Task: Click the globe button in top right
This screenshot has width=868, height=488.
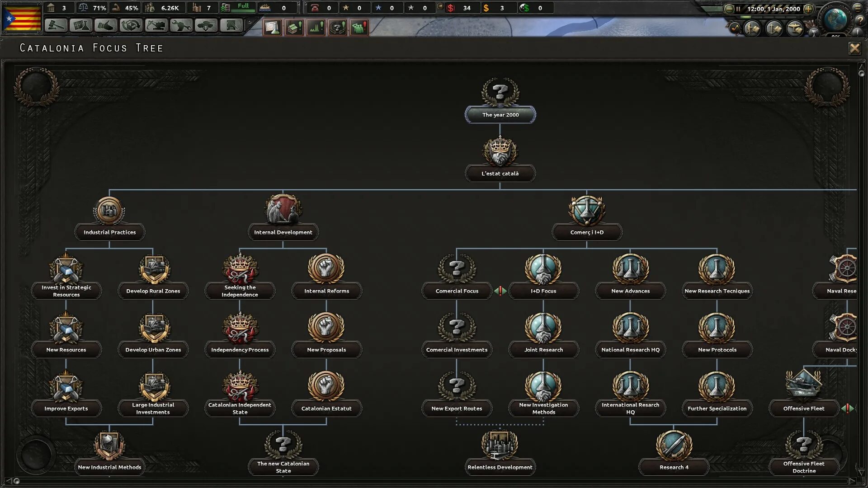Action: pos(835,19)
